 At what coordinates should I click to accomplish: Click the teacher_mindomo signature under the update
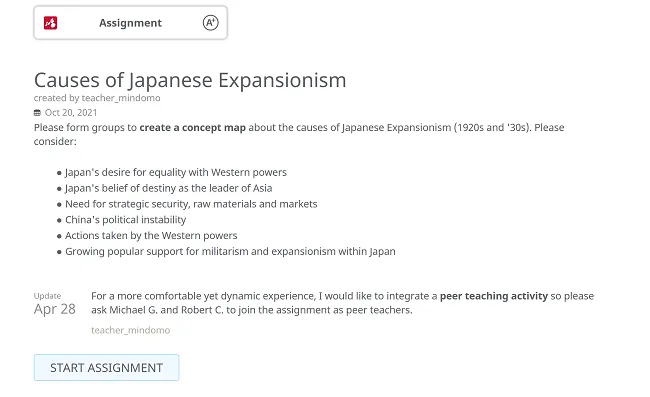click(x=131, y=330)
